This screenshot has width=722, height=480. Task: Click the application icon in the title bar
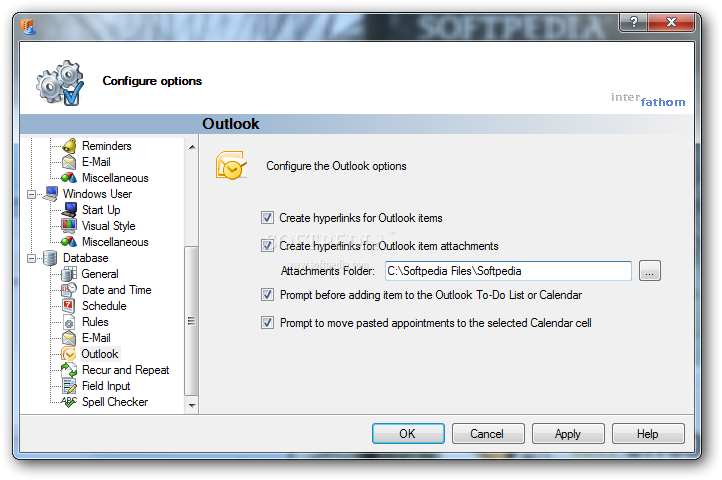(28, 27)
